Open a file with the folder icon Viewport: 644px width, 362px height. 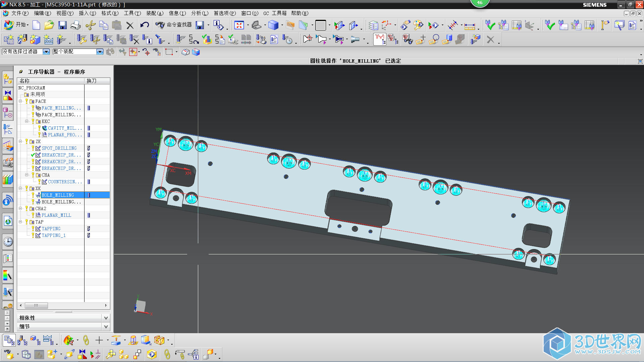[49, 25]
